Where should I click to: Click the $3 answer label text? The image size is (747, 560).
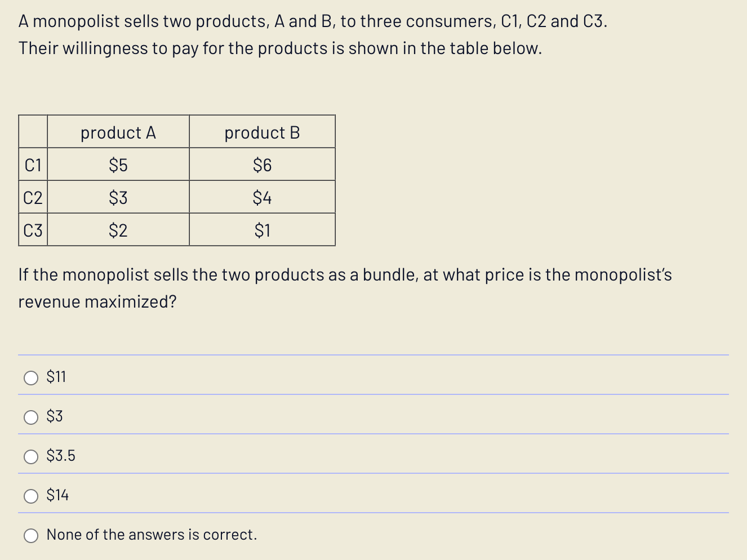tap(54, 416)
